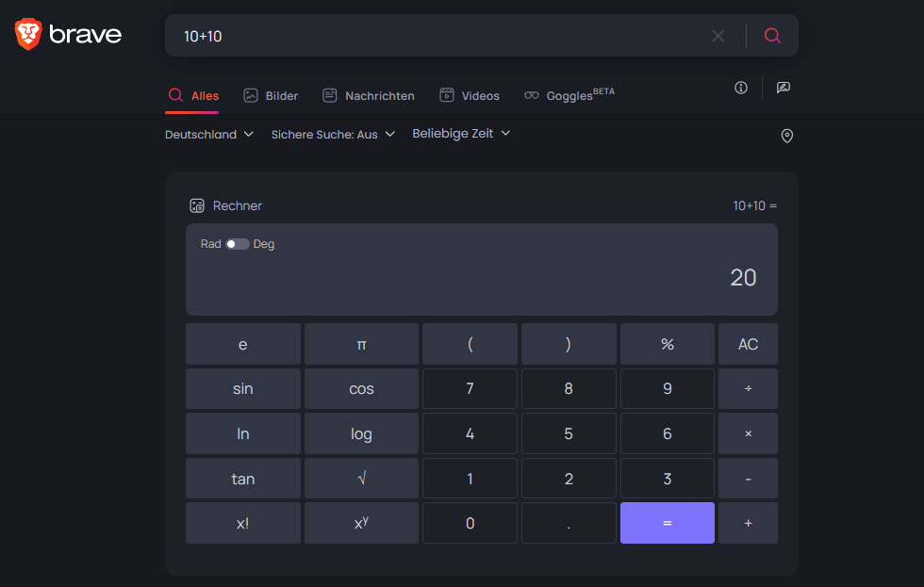Viewport: 924px width, 587px height.
Task: Click the division ÷ key
Action: click(748, 388)
